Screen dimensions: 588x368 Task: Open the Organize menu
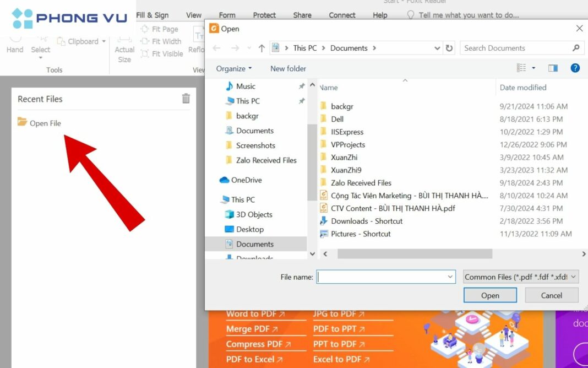(x=234, y=69)
